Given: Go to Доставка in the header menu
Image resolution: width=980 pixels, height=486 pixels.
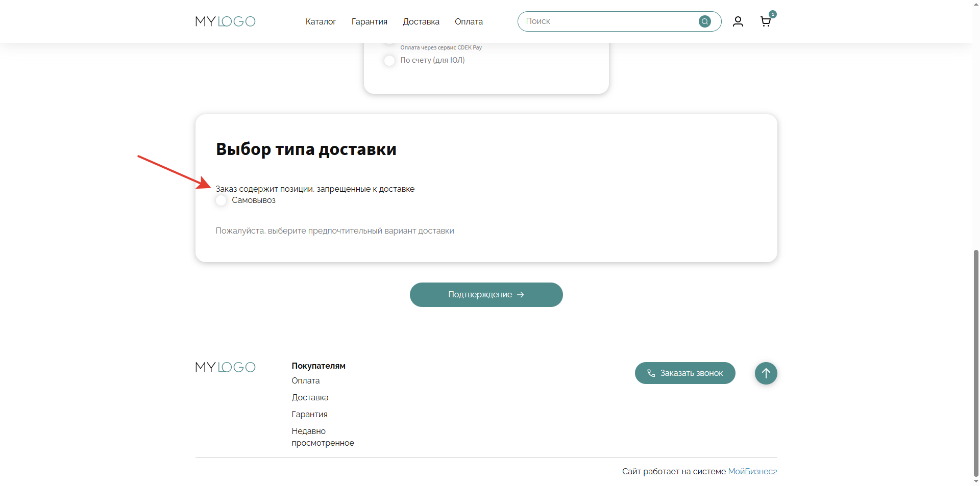Looking at the screenshot, I should tap(421, 21).
